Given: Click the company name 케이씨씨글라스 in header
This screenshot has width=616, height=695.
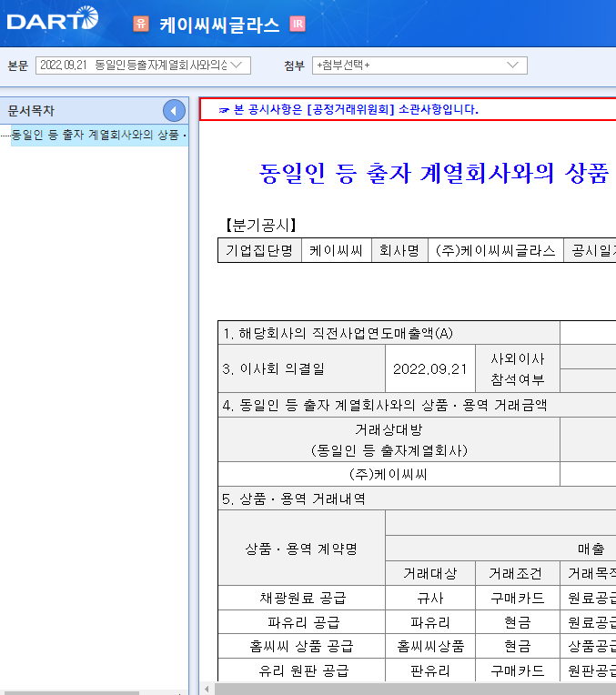Looking at the screenshot, I should pos(219,25).
